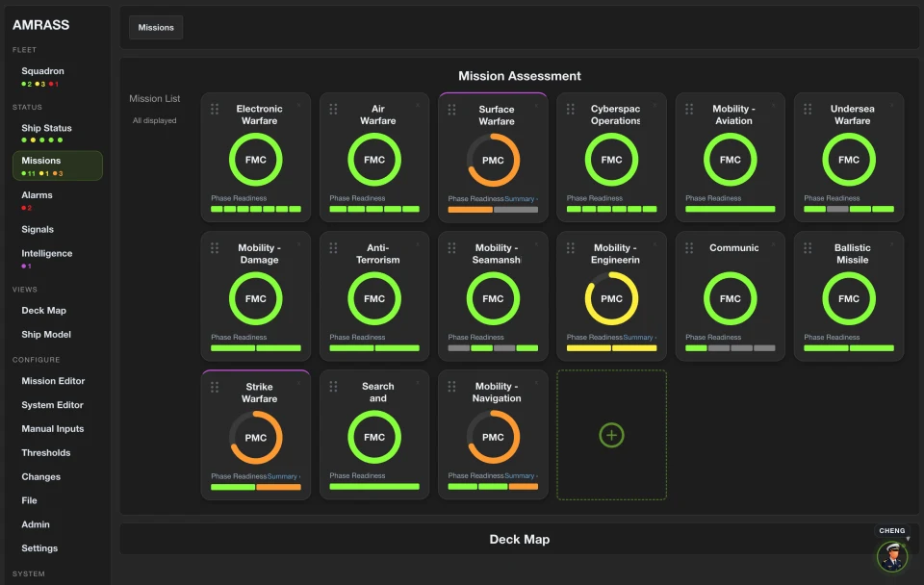Click the Mobility - Seamanship card drag handle
The height and width of the screenshot is (585, 924).
452,248
